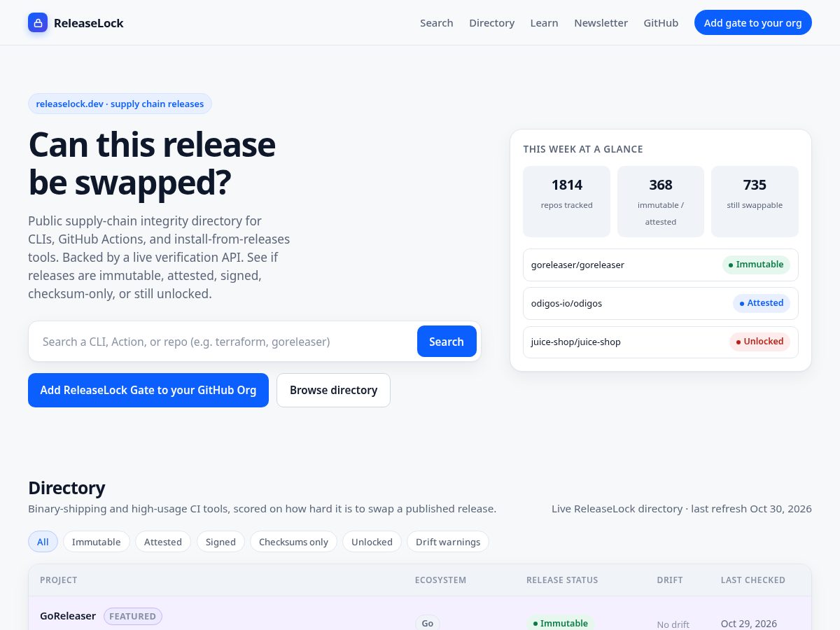This screenshot has width=840, height=630.
Task: Open the GitHub nav link
Action: click(661, 23)
